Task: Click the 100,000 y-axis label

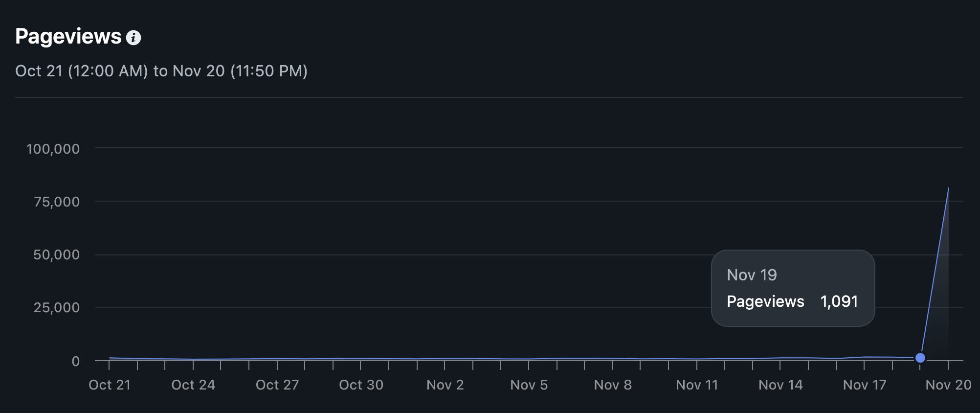Action: click(x=53, y=149)
